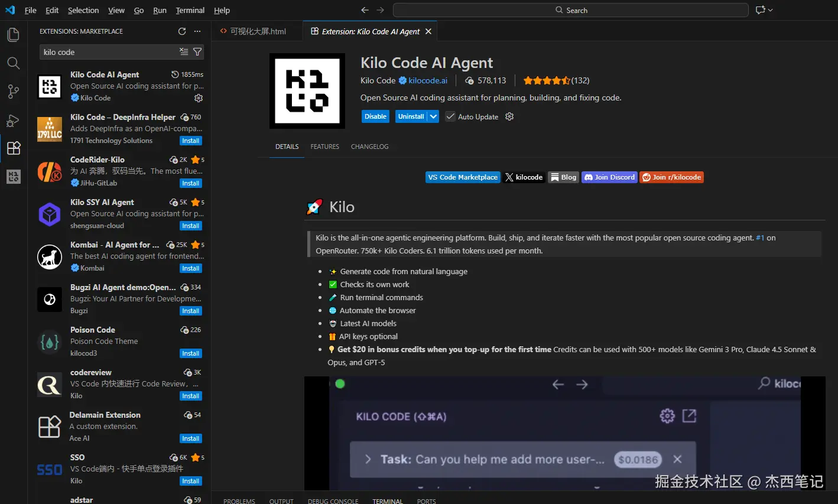Select the SSO extension row
The height and width of the screenshot is (504, 838).
pos(119,469)
